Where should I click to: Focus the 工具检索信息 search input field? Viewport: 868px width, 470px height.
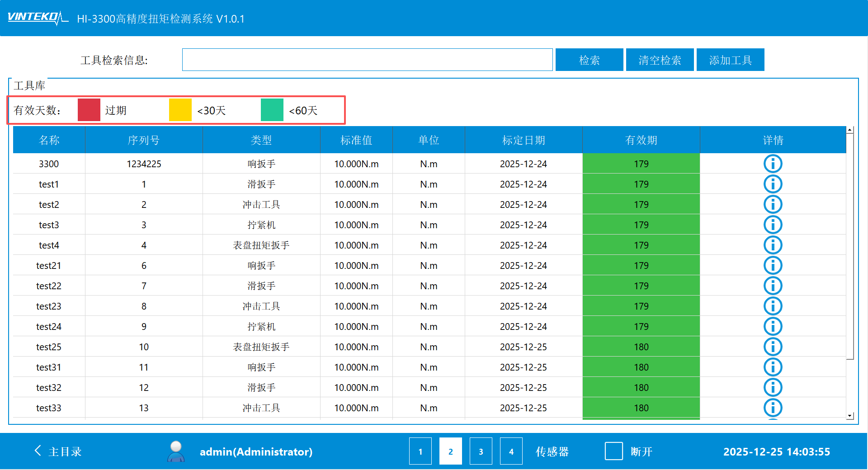(367, 60)
